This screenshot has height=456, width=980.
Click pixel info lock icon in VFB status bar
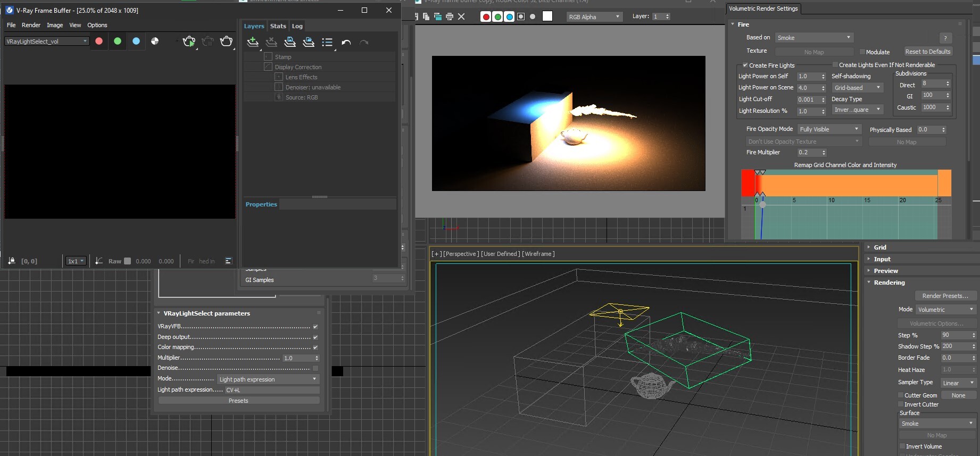[x=12, y=261]
